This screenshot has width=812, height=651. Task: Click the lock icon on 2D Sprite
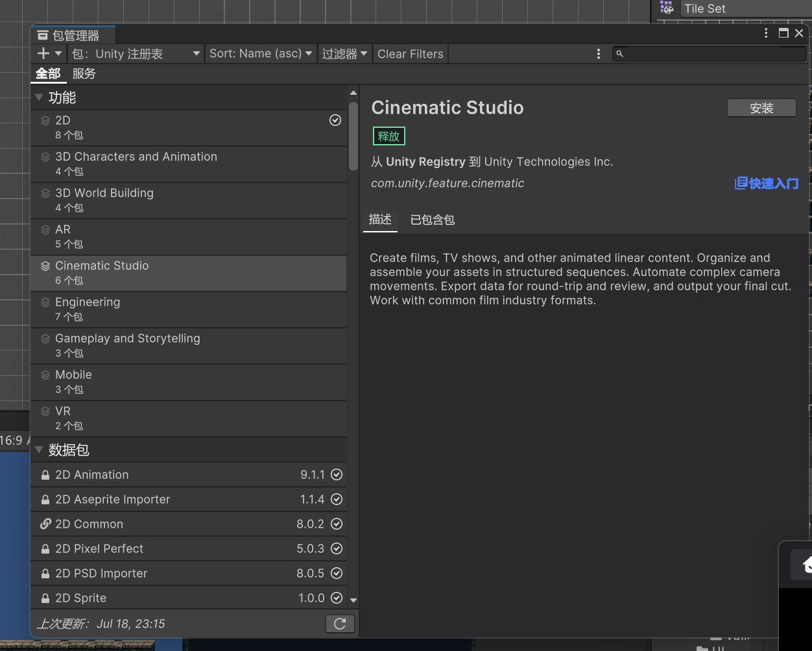45,598
